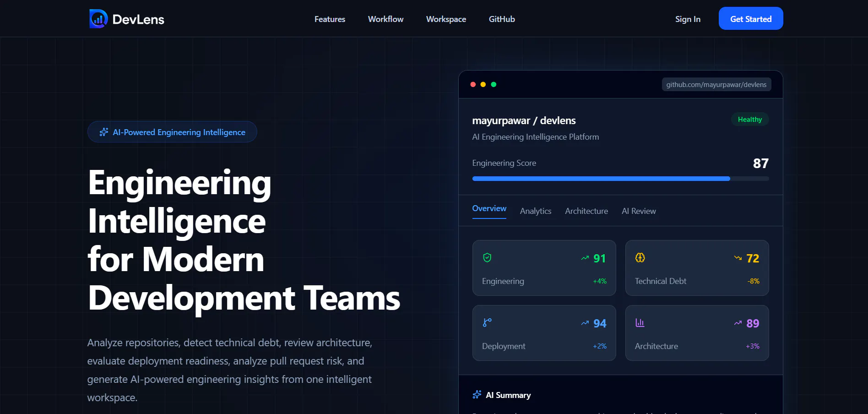Click the brain icon on Technical Debt card
Viewport: 868px width, 414px height.
pos(640,258)
